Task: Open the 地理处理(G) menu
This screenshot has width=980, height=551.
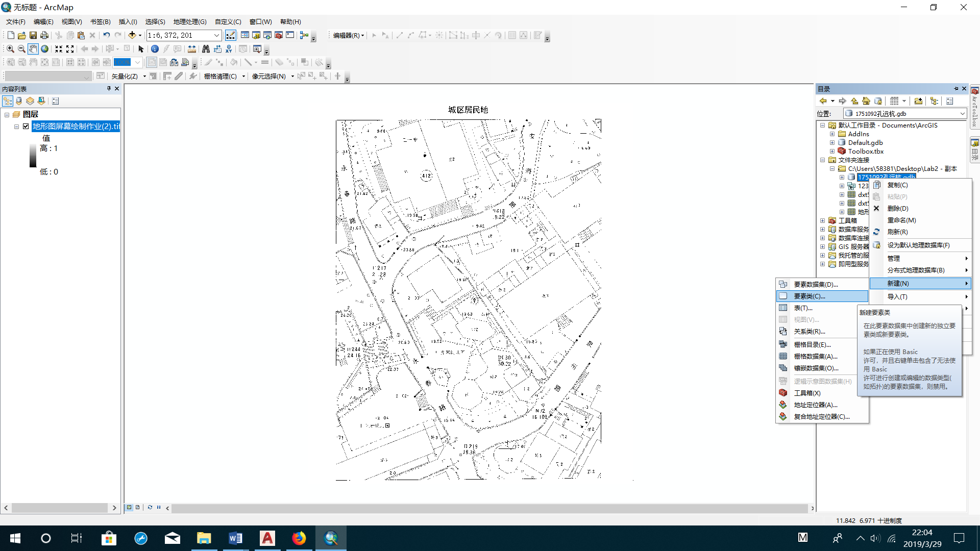Action: click(190, 22)
